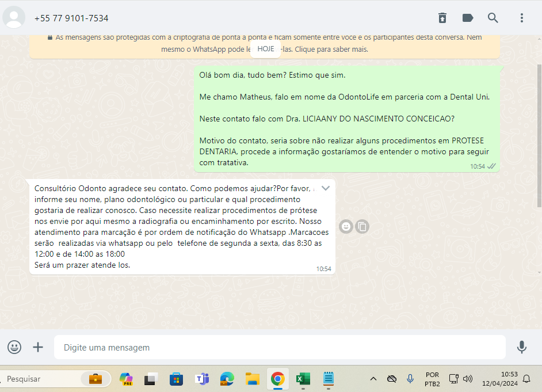The image size is (542, 392).
Task: Click the HOJE date chip
Action: coord(265,49)
